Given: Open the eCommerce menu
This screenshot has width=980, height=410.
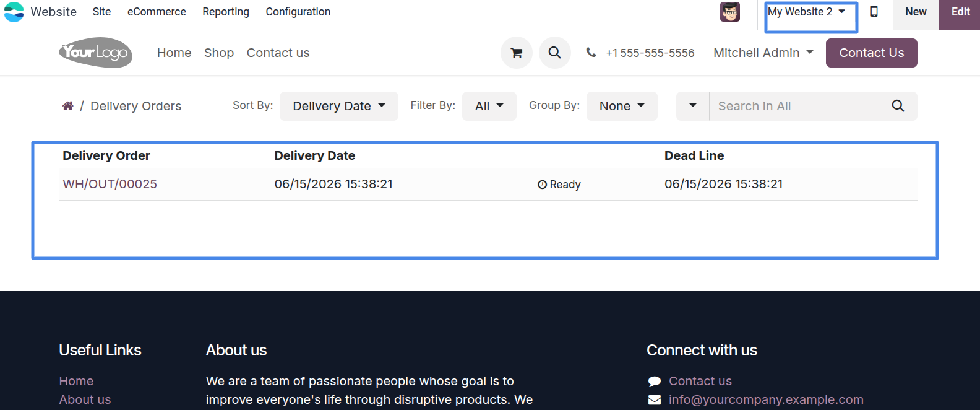Looking at the screenshot, I should tap(157, 12).
